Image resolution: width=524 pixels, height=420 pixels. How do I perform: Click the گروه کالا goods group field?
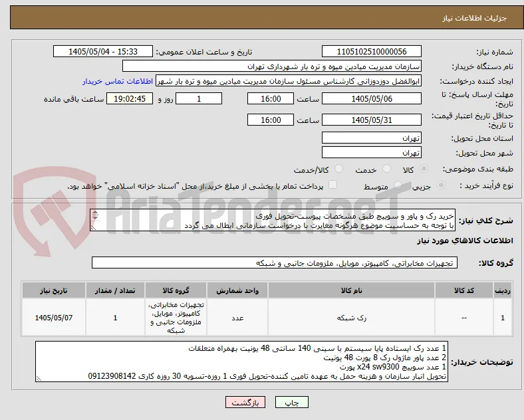[x=275, y=262]
